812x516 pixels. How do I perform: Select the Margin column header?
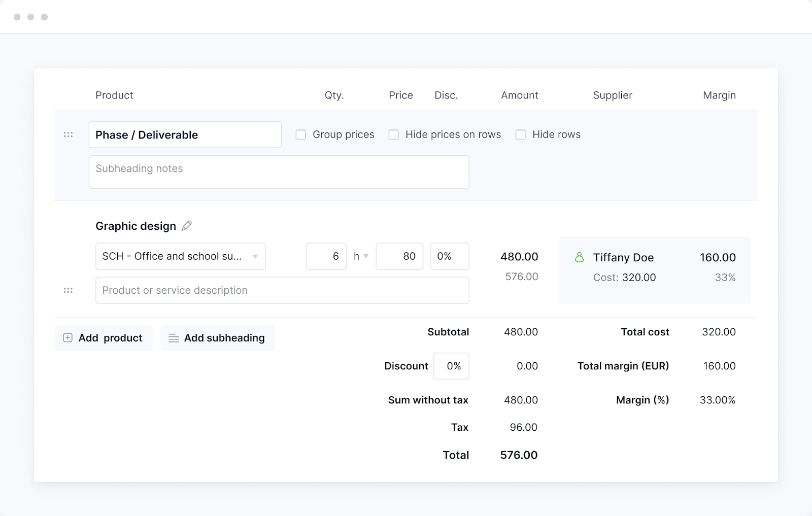pos(719,95)
